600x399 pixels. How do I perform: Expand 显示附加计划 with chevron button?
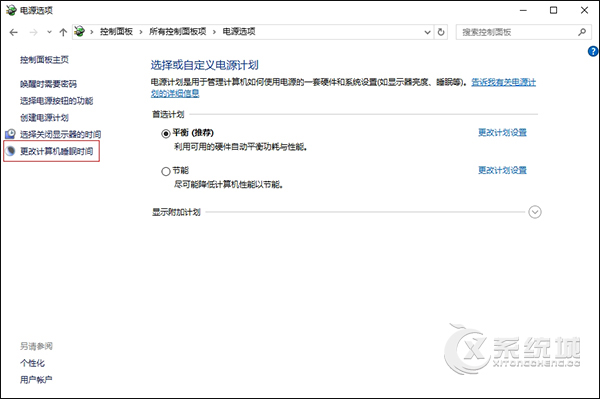535,212
